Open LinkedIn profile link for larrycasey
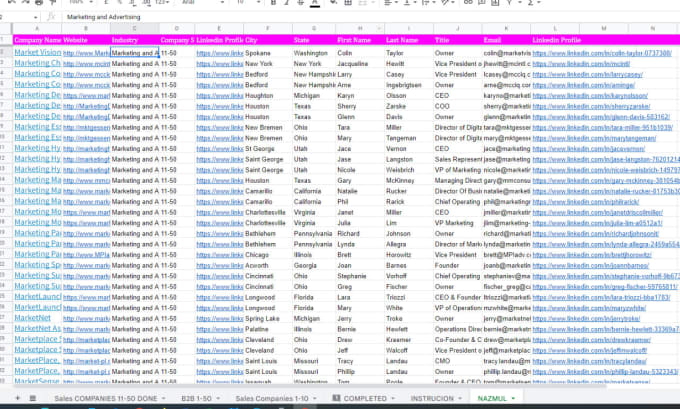 pyautogui.click(x=588, y=74)
